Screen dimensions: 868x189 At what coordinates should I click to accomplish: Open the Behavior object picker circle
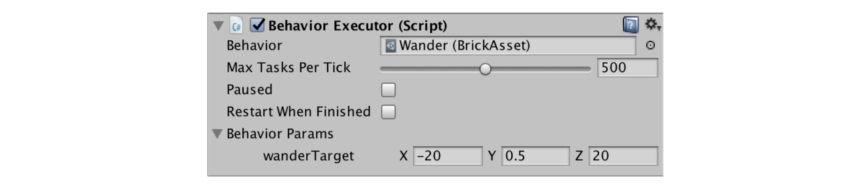(650, 45)
